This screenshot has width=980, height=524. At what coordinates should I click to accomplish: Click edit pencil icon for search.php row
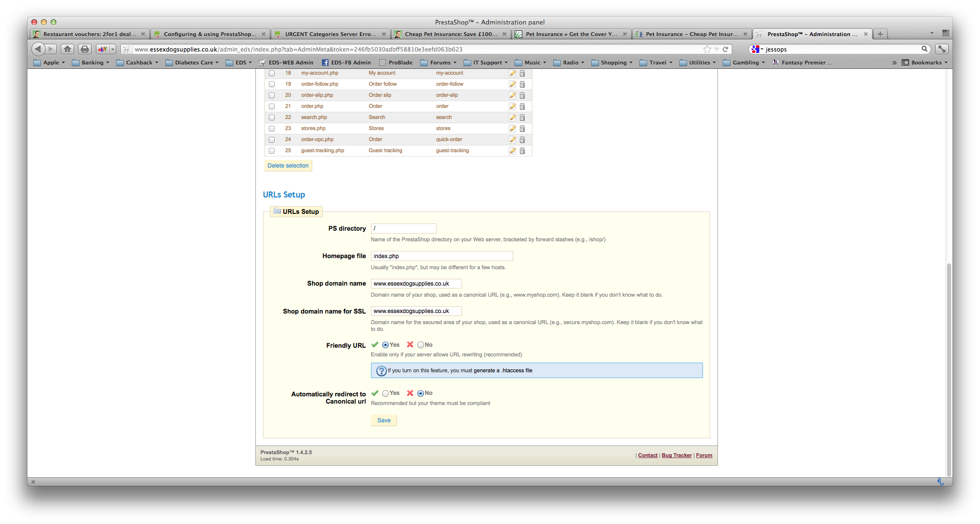coord(512,118)
